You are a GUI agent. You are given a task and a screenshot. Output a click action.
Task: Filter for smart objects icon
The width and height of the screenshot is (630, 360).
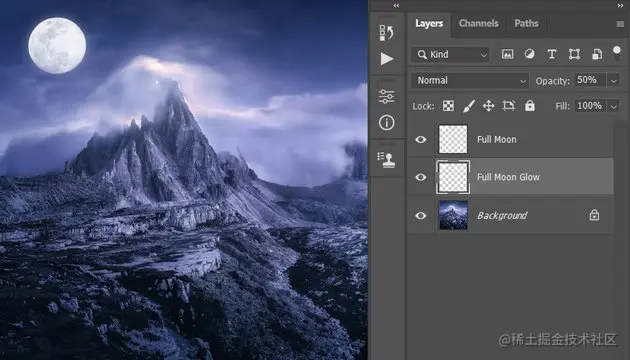(597, 54)
